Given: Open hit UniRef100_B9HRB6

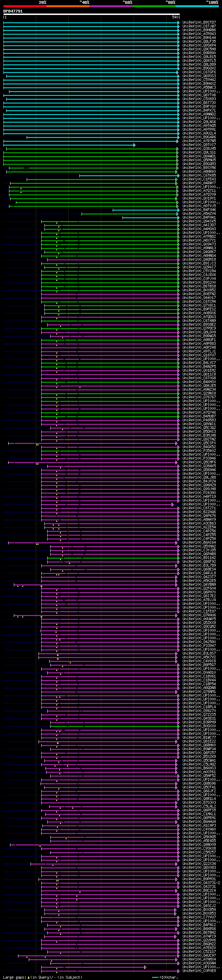Looking at the screenshot, I should (x=199, y=30).
